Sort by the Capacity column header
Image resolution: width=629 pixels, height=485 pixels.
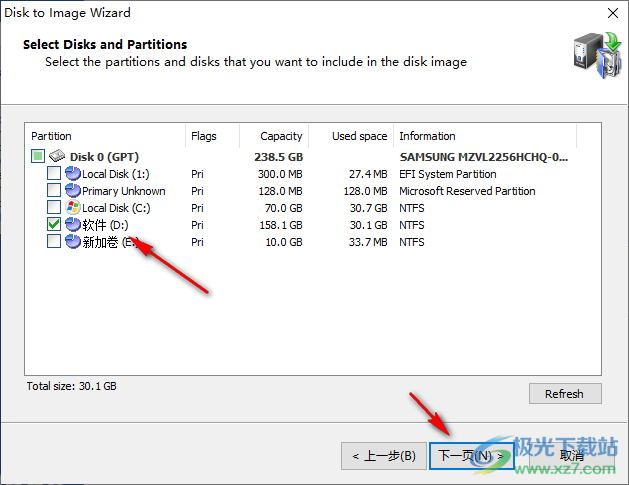coord(281,136)
